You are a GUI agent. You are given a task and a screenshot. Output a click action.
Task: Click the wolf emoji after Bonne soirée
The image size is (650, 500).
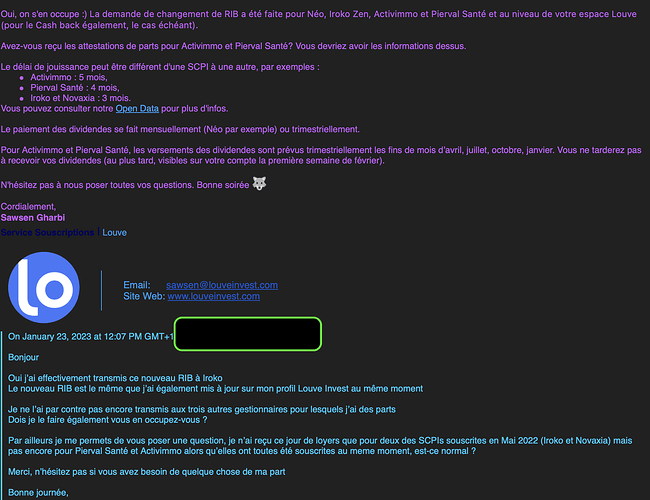pyautogui.click(x=260, y=183)
